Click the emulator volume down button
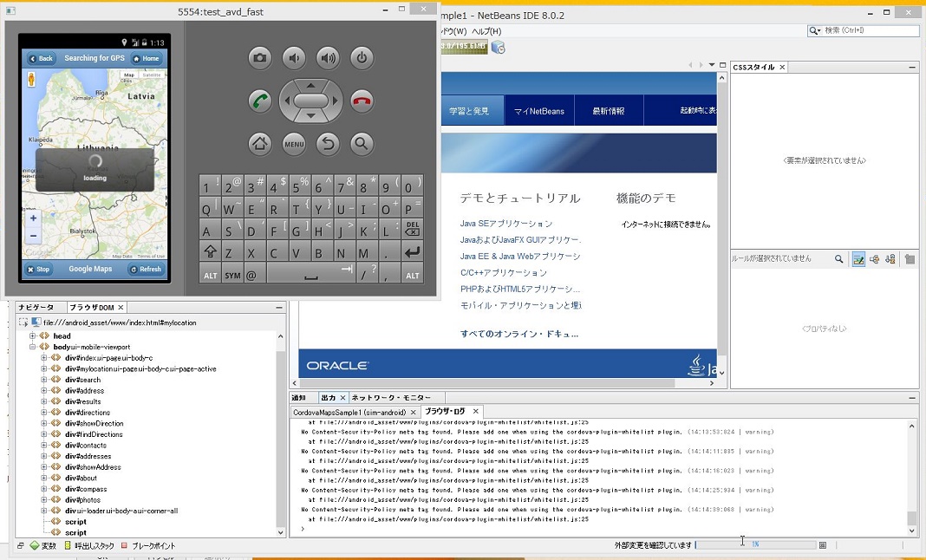 294,58
